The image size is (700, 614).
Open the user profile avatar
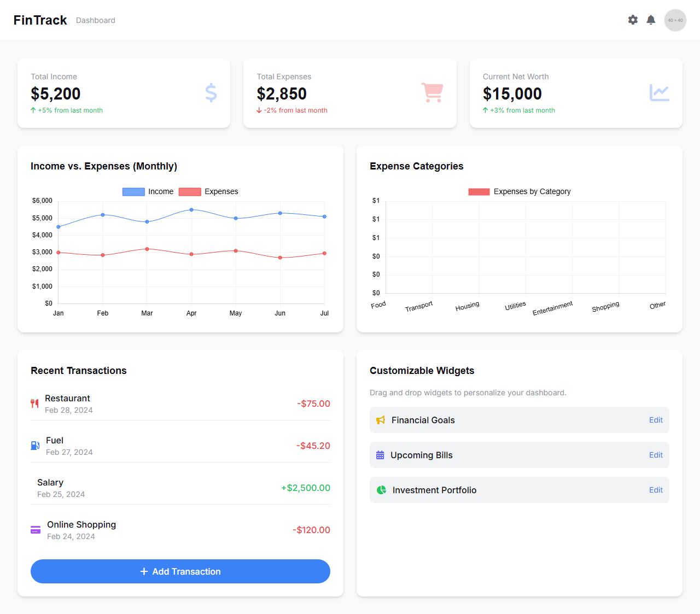pos(675,20)
